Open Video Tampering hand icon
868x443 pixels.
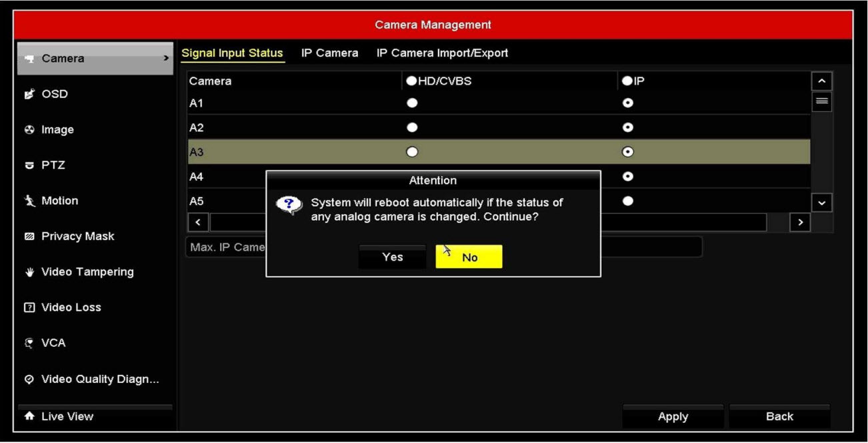pos(29,272)
